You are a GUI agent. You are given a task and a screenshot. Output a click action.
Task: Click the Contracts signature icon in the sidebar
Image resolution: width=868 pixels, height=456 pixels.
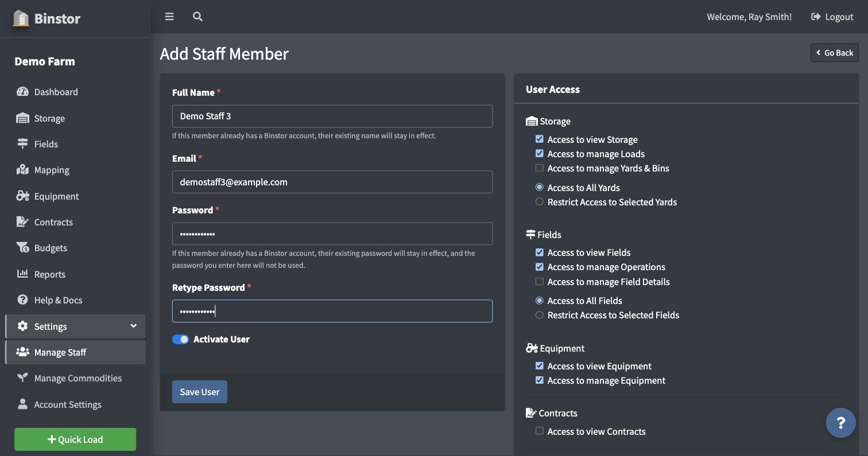[x=22, y=222]
